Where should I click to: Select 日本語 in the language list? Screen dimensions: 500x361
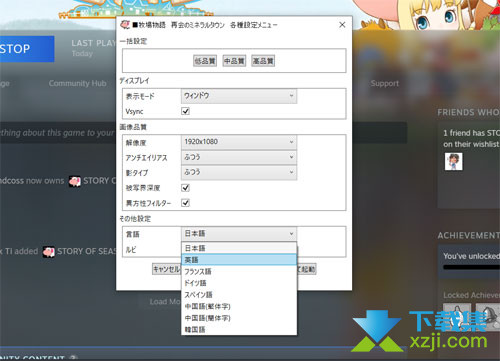tap(239, 248)
